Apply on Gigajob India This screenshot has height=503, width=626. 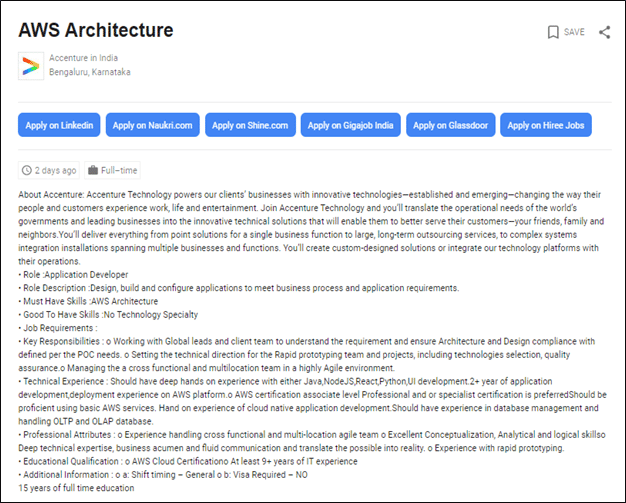pos(351,125)
